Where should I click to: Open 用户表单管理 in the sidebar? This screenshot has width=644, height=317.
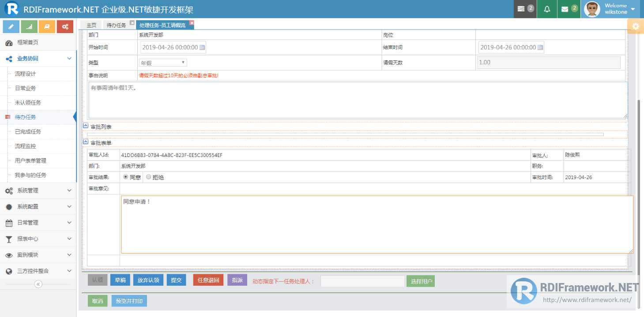point(30,160)
